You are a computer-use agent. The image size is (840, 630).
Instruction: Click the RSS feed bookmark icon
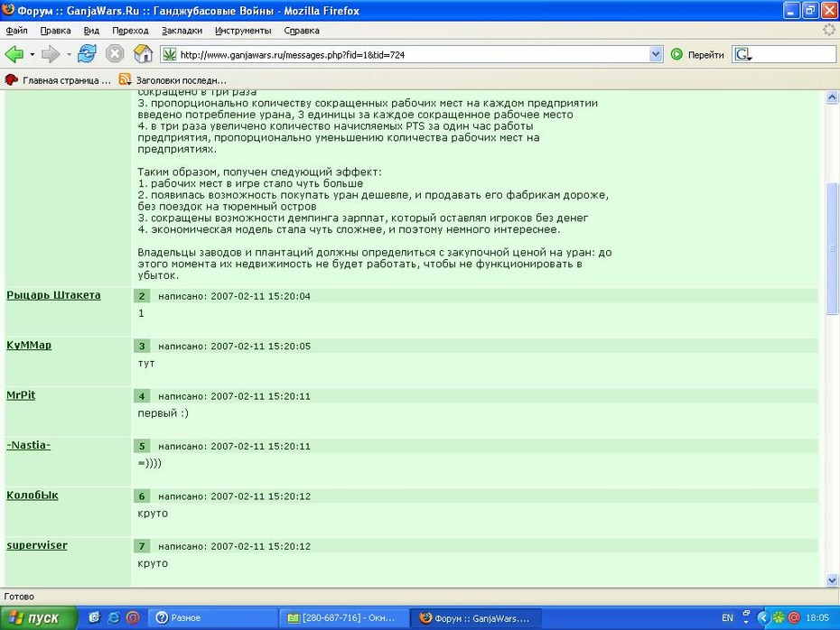tap(125, 79)
